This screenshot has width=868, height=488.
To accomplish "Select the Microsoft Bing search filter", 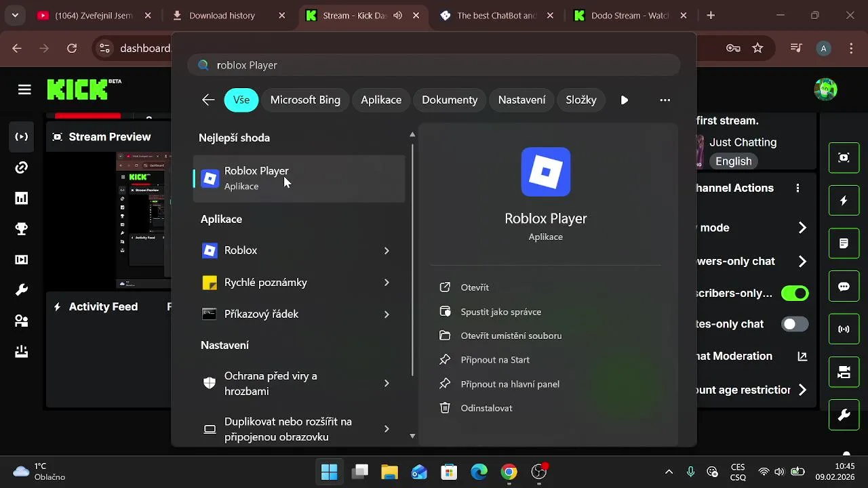I will click(305, 100).
